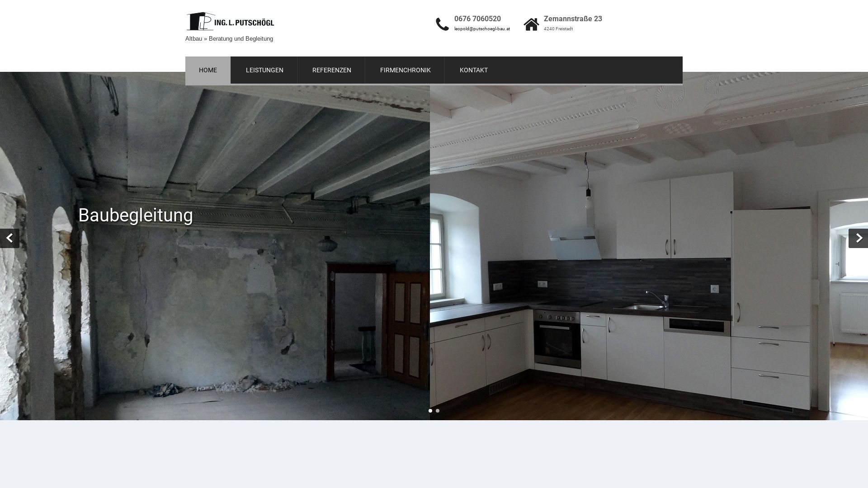Open the Home menu item
868x488 pixels.
pyautogui.click(x=208, y=70)
